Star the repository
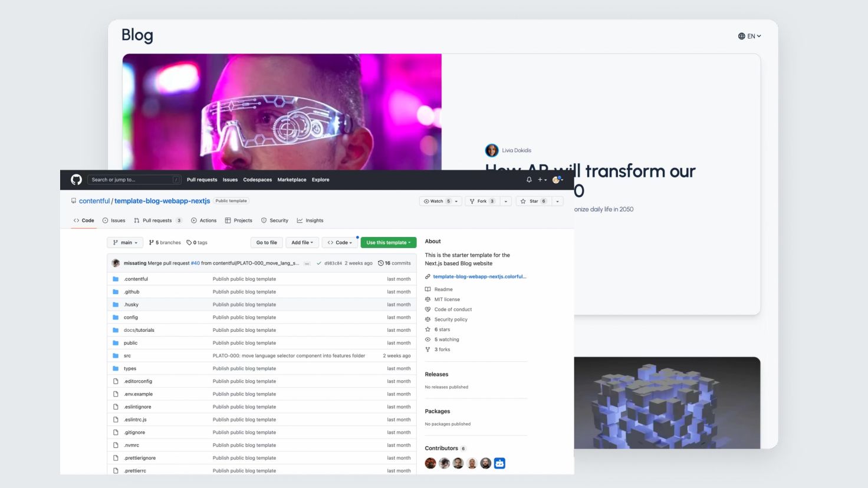Viewport: 868px width, 488px height. (x=534, y=201)
